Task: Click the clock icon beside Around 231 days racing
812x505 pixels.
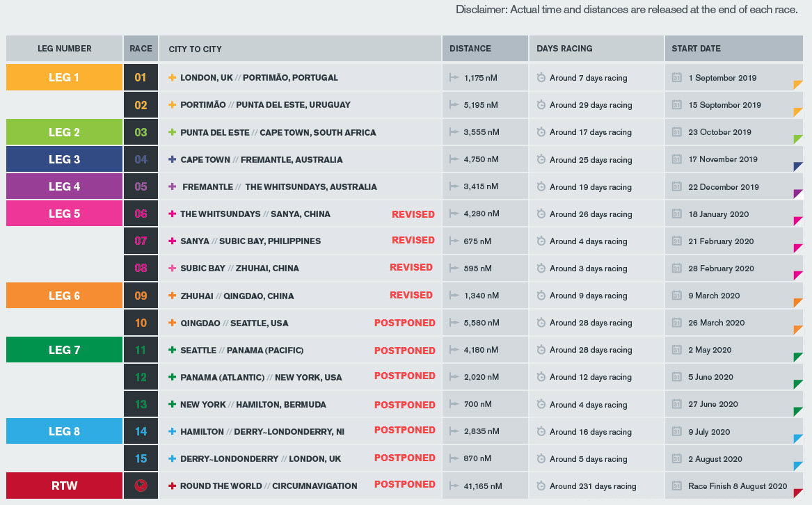Action: pos(541,486)
